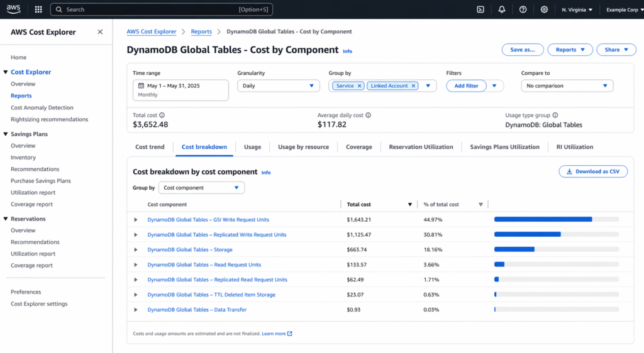Screen dimensions: 644x353
Task: Click the Average daily cost info icon
Action: pyautogui.click(x=369, y=115)
